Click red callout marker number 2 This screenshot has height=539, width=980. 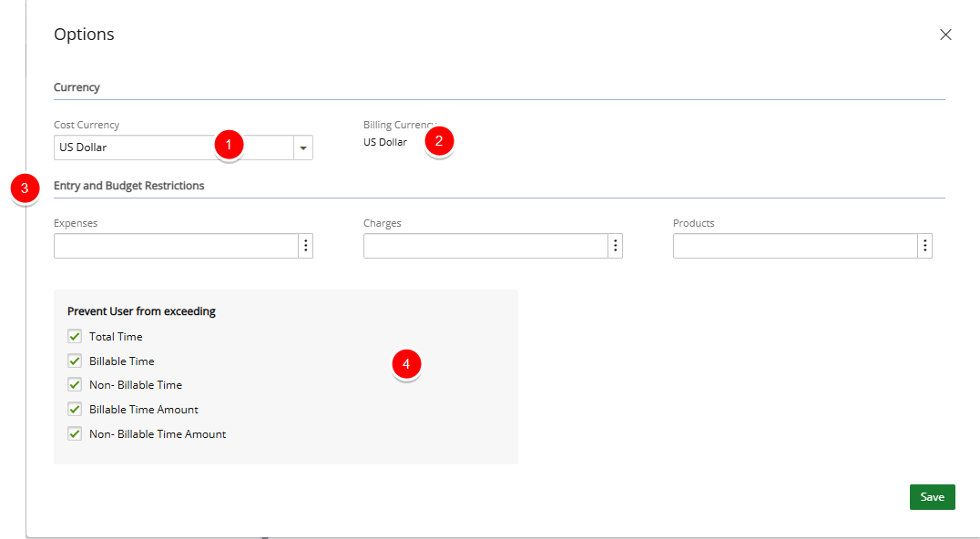[x=439, y=140]
